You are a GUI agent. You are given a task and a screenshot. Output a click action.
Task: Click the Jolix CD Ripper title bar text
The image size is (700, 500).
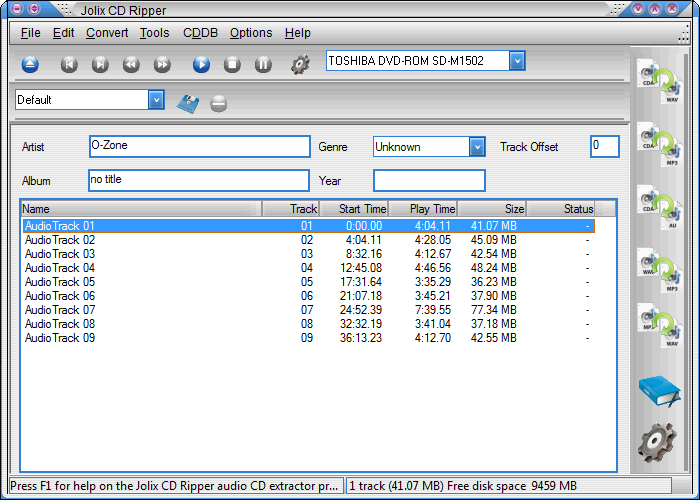point(123,10)
